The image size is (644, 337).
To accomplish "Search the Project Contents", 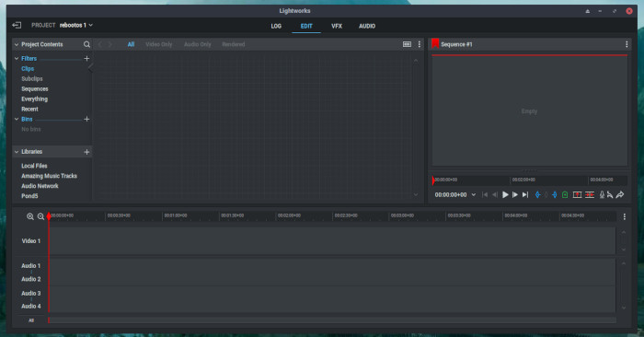I will point(86,44).
